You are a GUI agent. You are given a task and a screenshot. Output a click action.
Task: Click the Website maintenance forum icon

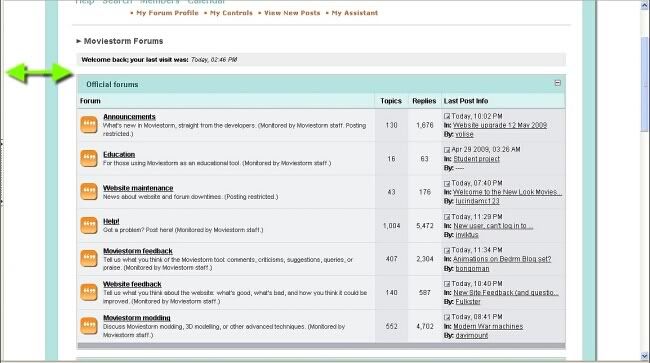click(x=89, y=192)
